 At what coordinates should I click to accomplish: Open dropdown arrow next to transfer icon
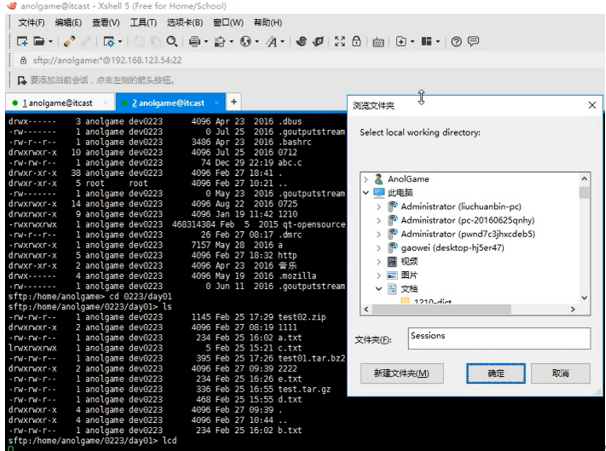[x=231, y=41]
